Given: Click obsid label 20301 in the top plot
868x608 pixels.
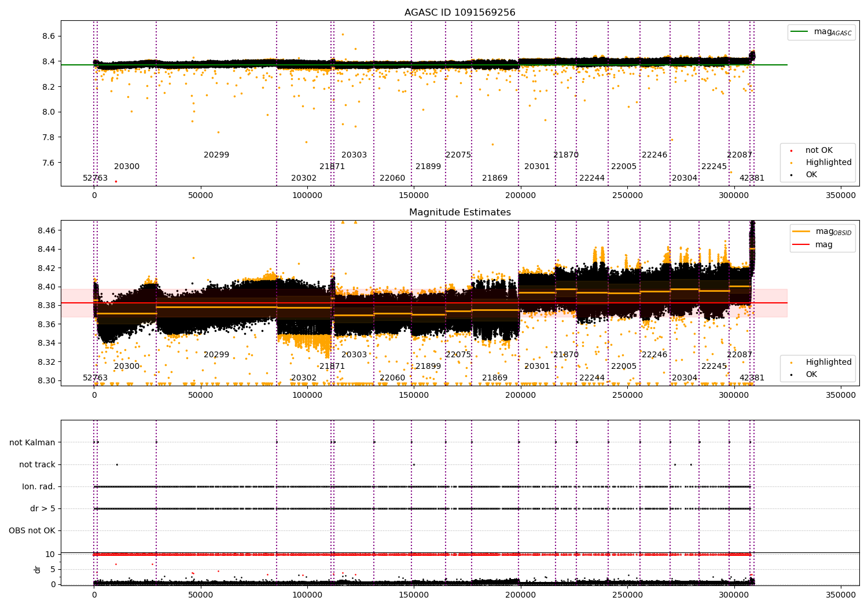Looking at the screenshot, I should (x=537, y=167).
